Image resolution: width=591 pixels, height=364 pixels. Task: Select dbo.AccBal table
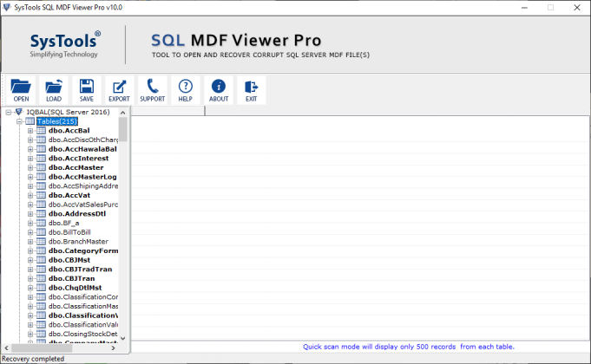[69, 131]
